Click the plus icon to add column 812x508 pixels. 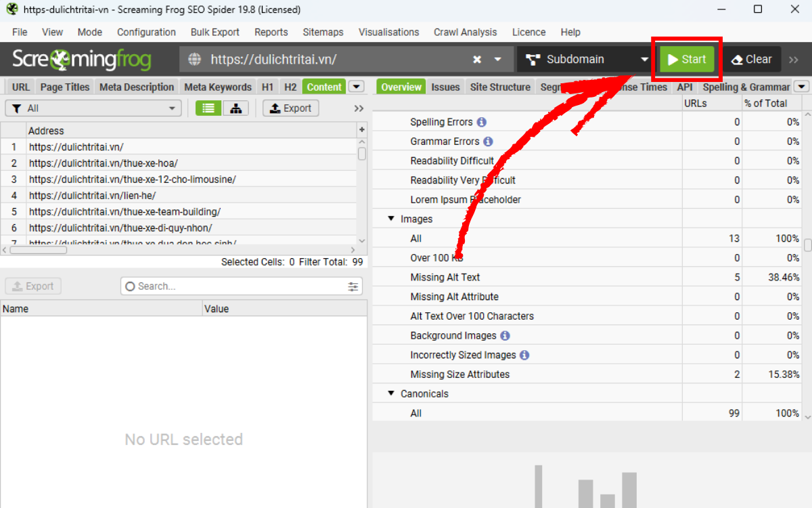click(x=361, y=130)
